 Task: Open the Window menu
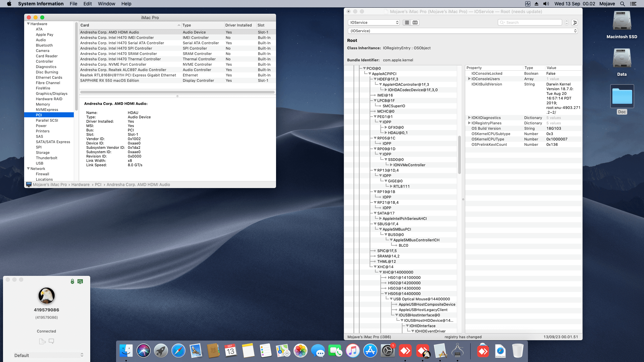106,4
